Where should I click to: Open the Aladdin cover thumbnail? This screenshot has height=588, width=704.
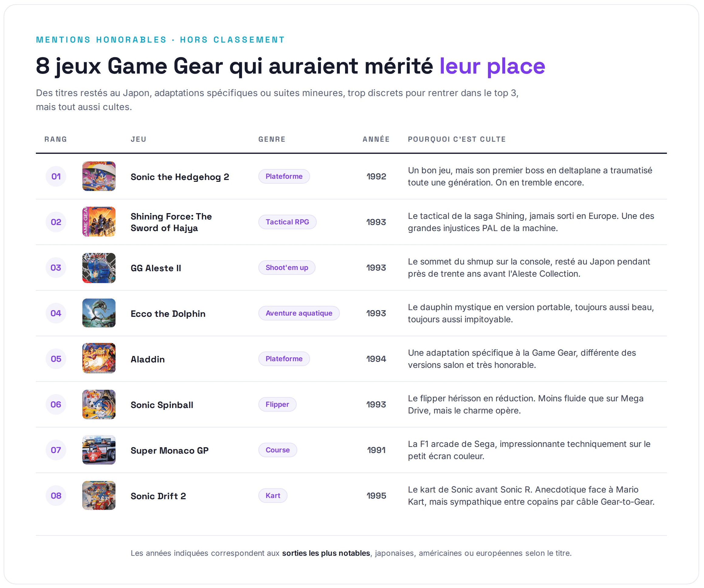(x=99, y=359)
